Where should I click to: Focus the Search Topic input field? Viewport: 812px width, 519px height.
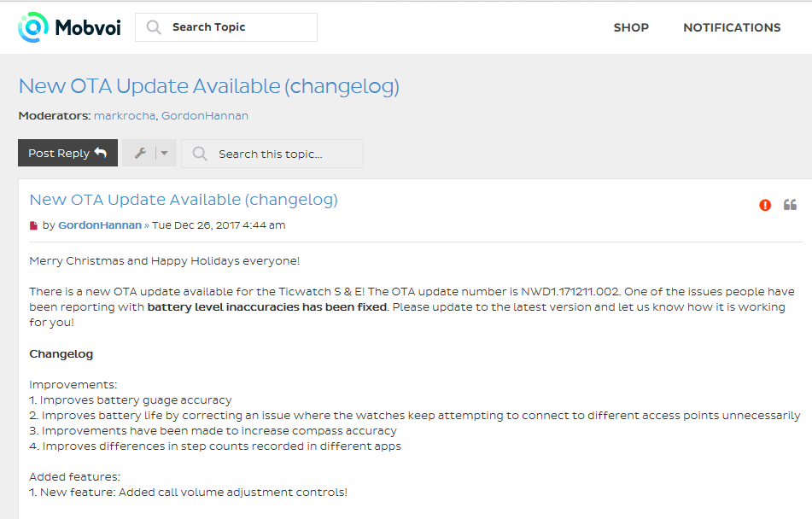226,27
